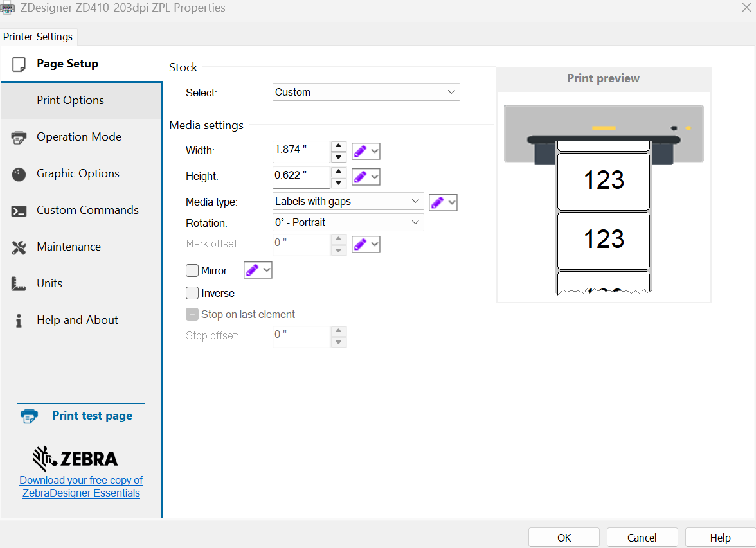Open the Custom Commands section
Viewport: 756px width, 548px height.
tap(81, 210)
